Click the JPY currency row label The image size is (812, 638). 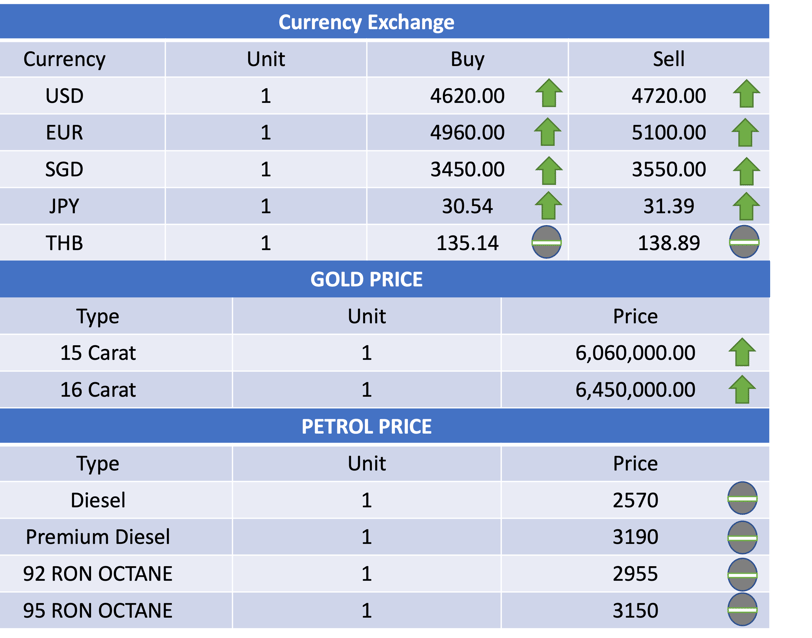point(64,206)
